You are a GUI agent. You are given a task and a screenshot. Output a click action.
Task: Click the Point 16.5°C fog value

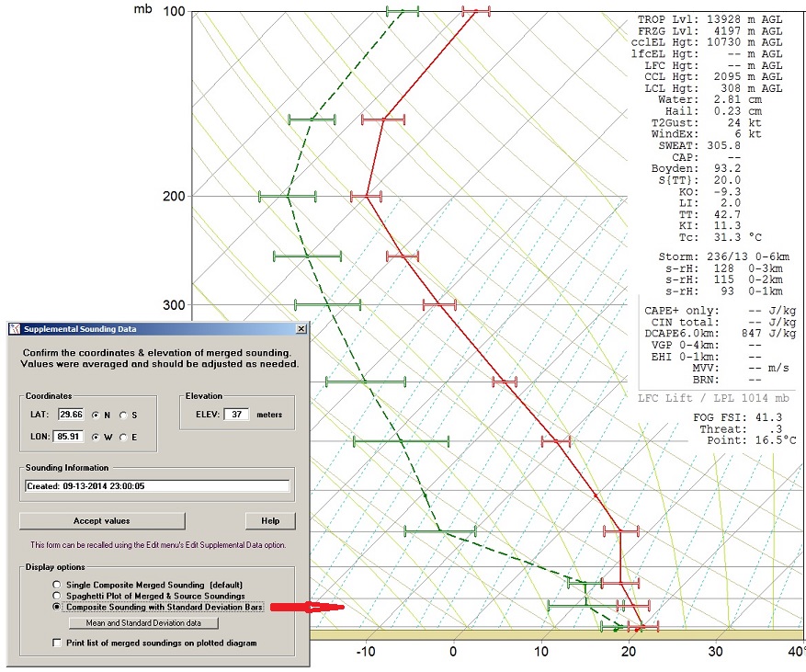tap(752, 440)
